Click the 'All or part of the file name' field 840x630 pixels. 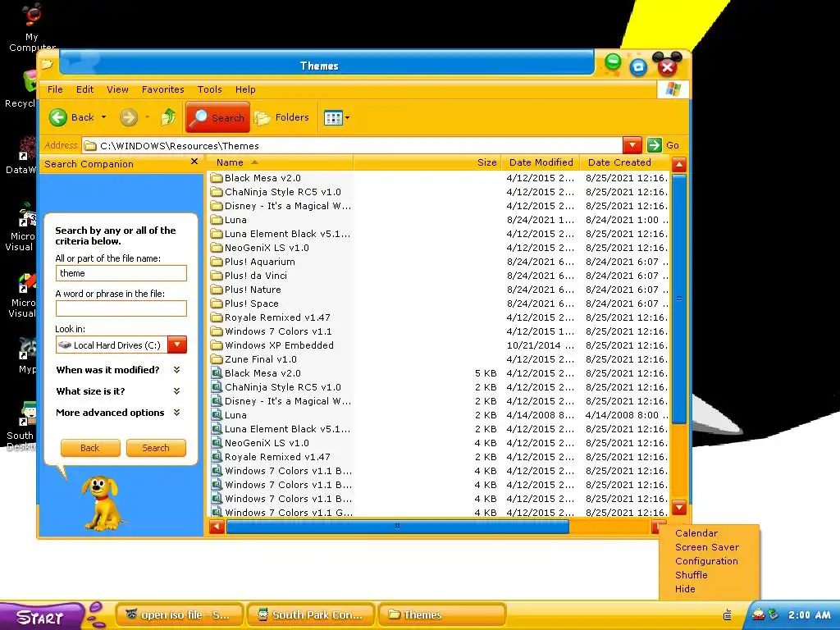click(121, 273)
